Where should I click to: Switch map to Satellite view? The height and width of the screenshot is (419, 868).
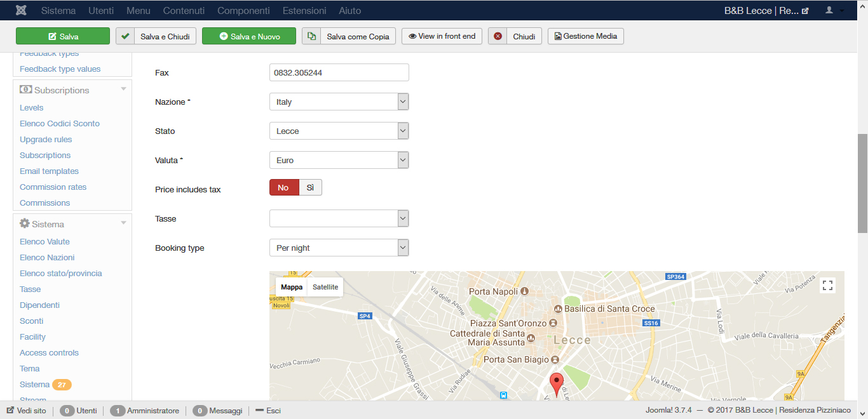point(325,287)
